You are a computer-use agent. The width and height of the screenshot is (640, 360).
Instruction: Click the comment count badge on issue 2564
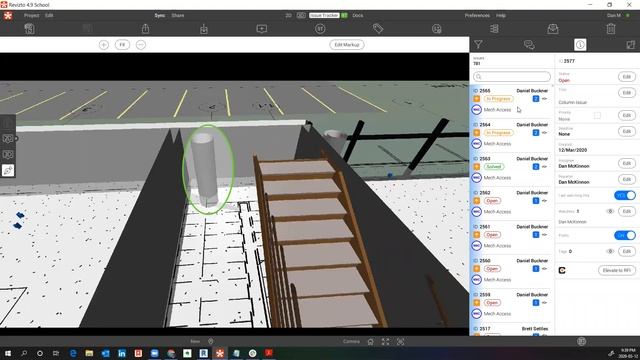click(x=536, y=133)
